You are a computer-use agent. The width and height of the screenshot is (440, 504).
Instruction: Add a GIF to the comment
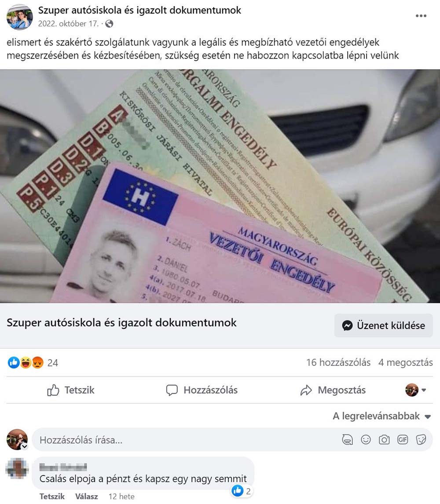(x=402, y=439)
